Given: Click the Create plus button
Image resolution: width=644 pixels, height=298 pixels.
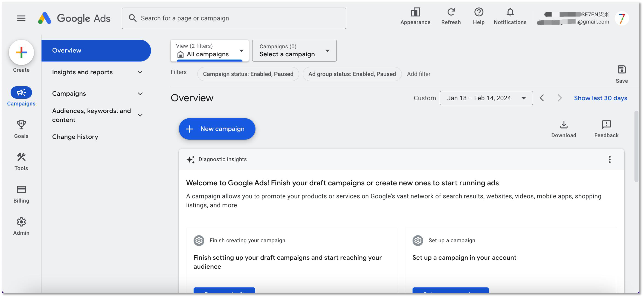Looking at the screenshot, I should 21,53.
